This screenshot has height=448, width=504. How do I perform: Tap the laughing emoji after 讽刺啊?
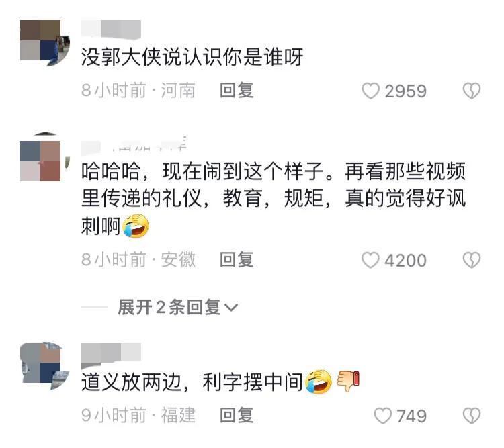point(136,226)
